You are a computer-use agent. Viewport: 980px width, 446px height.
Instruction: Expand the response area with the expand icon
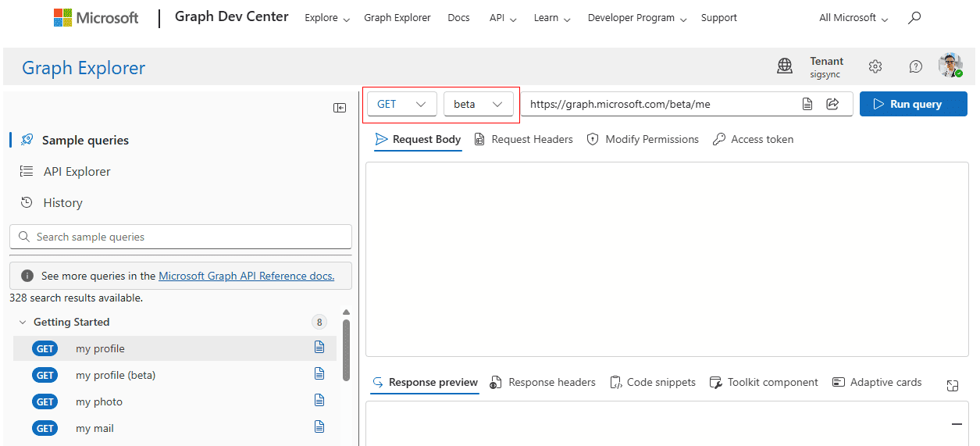pyautogui.click(x=952, y=385)
